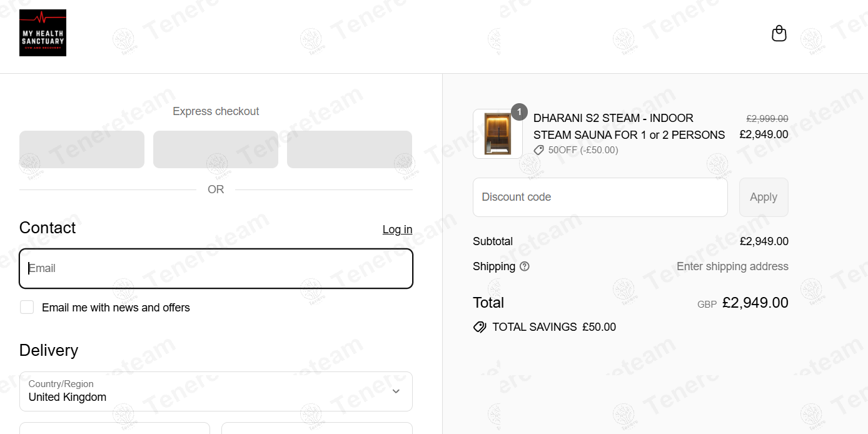Select the middle express checkout button
The image size is (868, 434).
point(216,149)
